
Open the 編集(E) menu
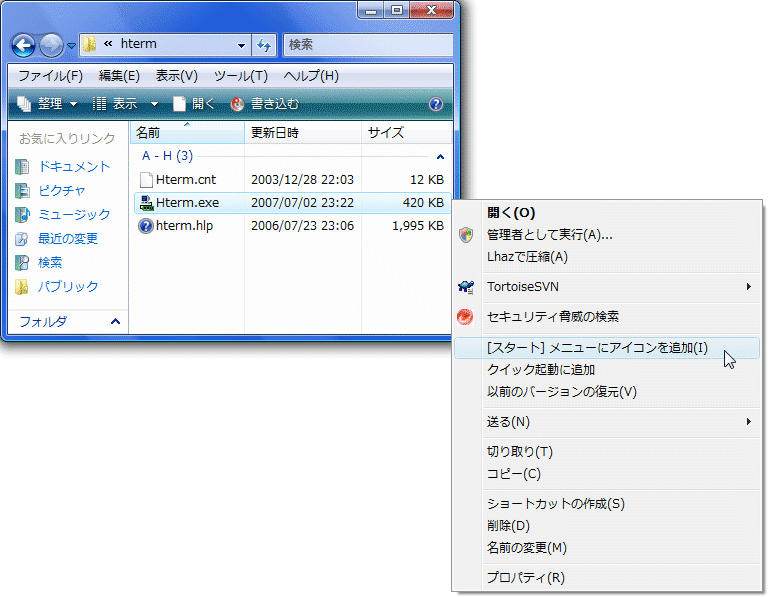click(x=119, y=76)
